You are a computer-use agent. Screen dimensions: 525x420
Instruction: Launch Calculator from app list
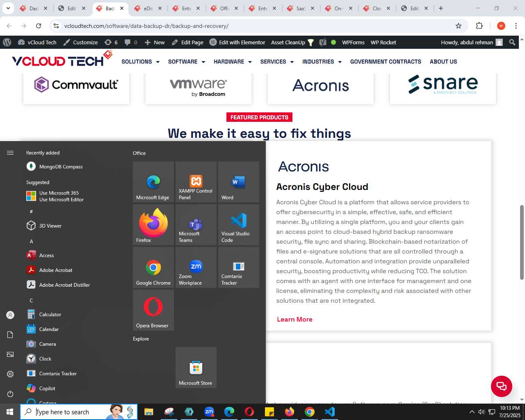tap(74, 314)
